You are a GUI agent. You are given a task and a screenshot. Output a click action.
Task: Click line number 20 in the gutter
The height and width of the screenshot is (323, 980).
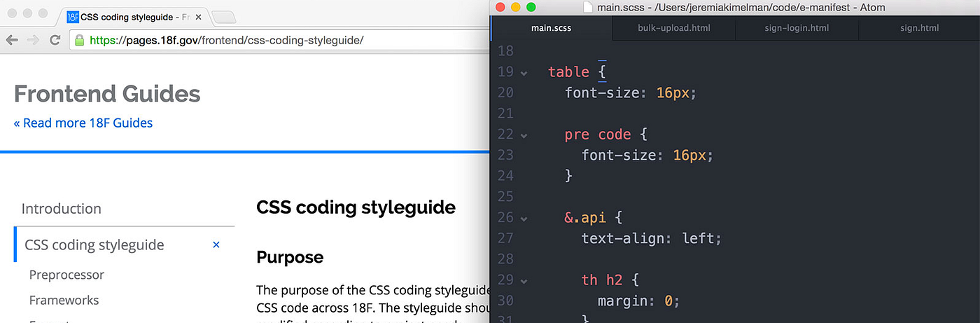point(505,92)
